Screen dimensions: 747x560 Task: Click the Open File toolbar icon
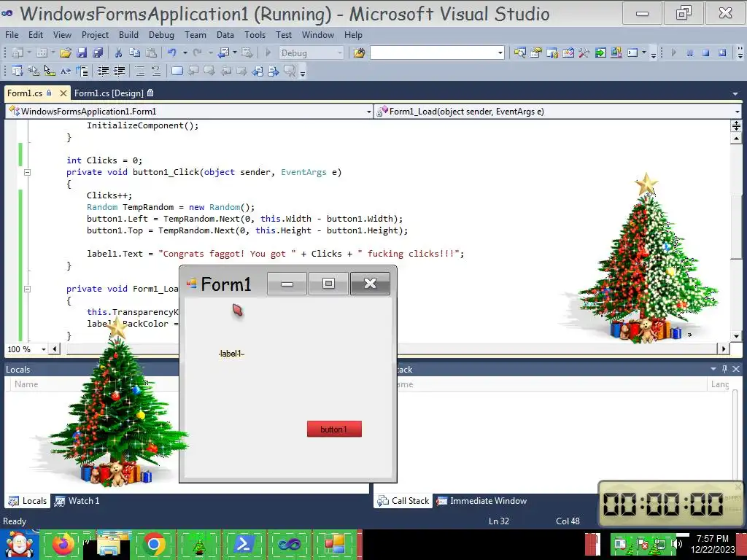click(66, 52)
